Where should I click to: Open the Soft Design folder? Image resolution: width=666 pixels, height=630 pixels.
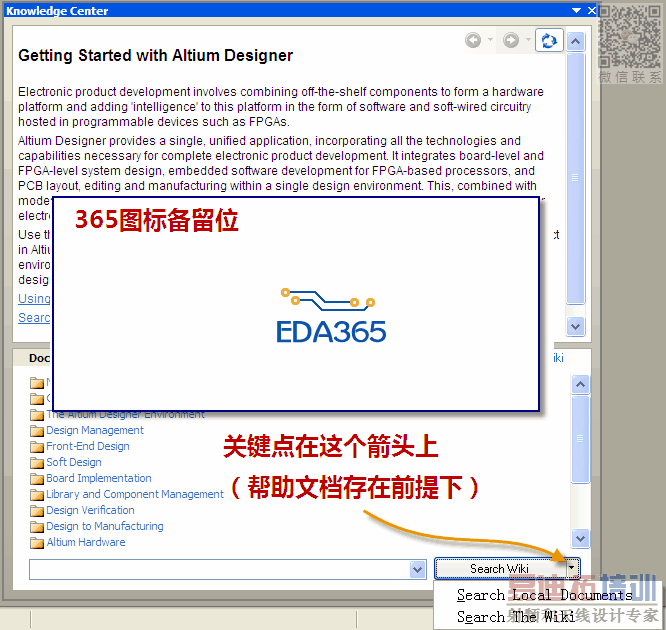pos(74,462)
